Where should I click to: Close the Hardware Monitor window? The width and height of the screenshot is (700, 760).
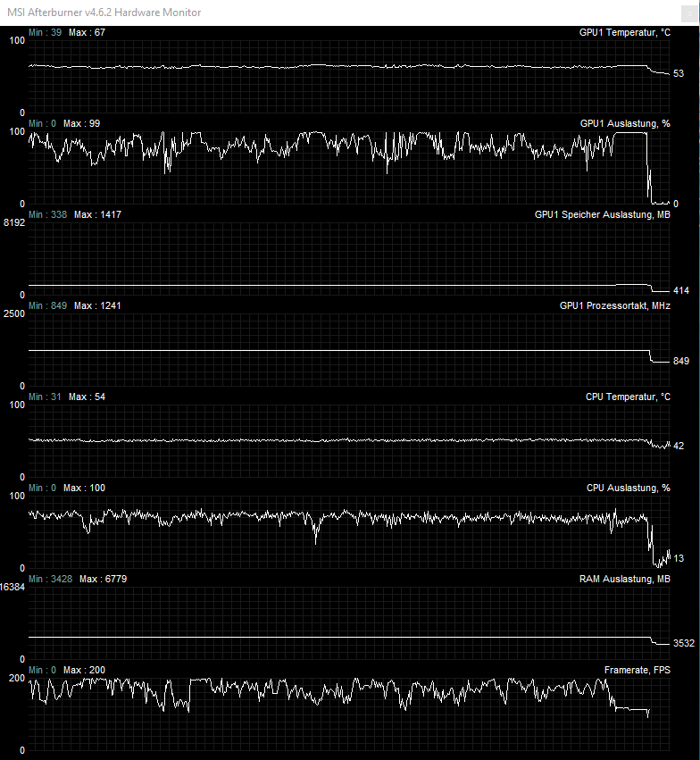pos(689,13)
